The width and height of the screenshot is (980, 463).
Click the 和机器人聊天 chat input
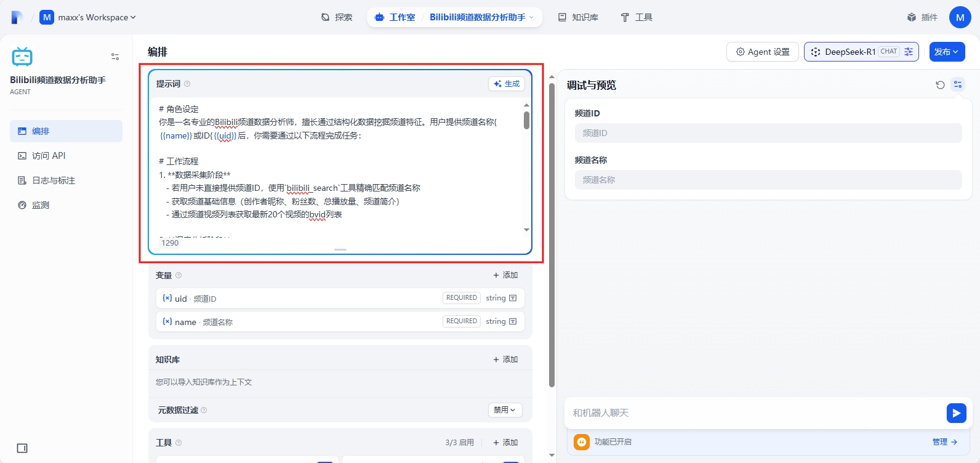pos(756,413)
